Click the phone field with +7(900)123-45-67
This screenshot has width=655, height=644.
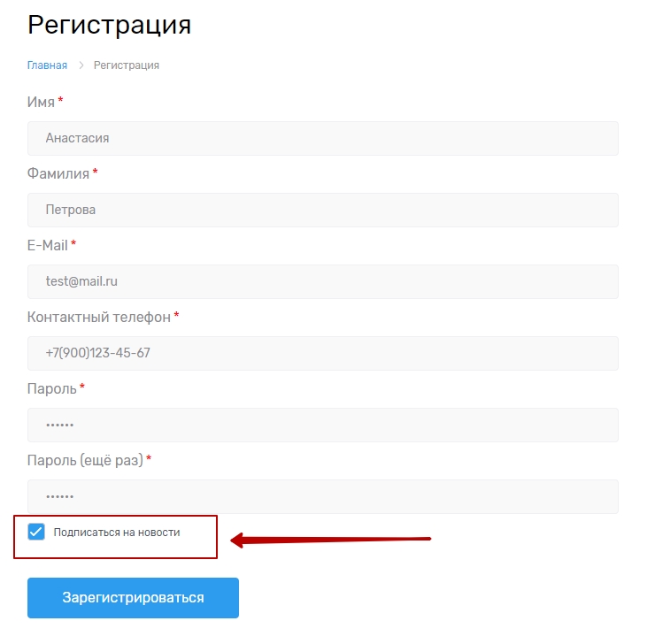(x=322, y=353)
